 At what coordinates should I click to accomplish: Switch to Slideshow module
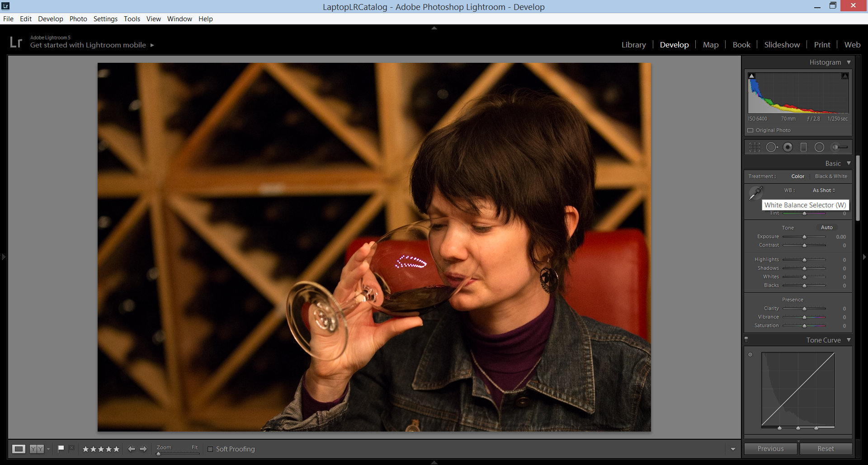point(782,45)
